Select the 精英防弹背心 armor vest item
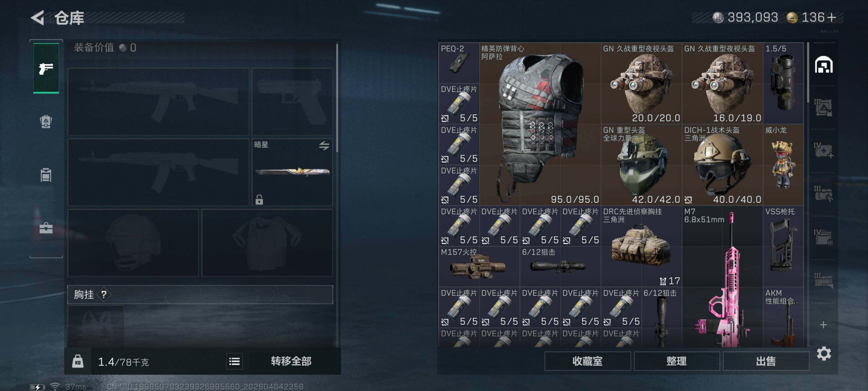Image resolution: width=868 pixels, height=391 pixels. tap(540, 124)
